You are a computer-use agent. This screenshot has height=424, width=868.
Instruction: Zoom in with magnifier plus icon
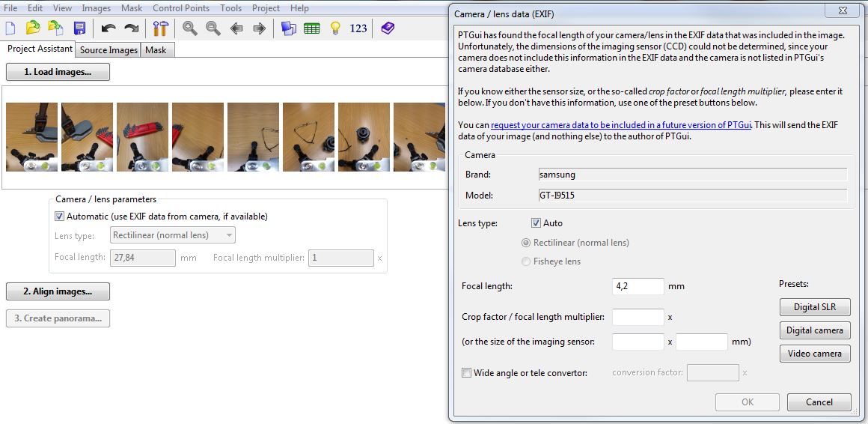(x=190, y=28)
